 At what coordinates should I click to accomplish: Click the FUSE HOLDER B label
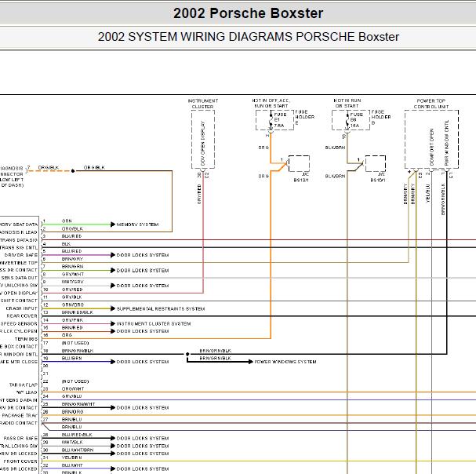click(381, 117)
